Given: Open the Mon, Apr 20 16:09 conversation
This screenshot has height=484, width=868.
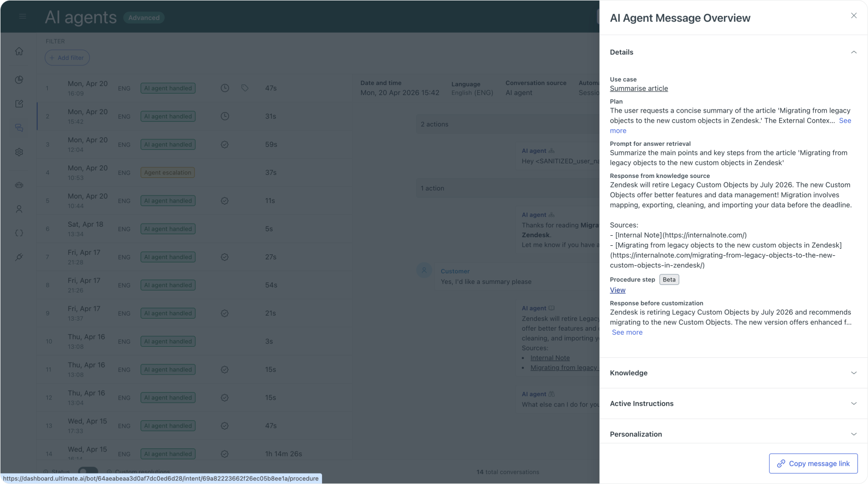Looking at the screenshot, I should click(x=193, y=88).
